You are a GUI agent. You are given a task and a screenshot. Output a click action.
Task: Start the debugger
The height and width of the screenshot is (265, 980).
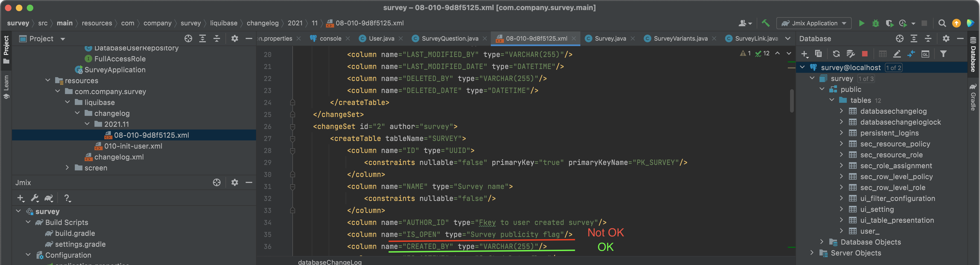(x=876, y=23)
